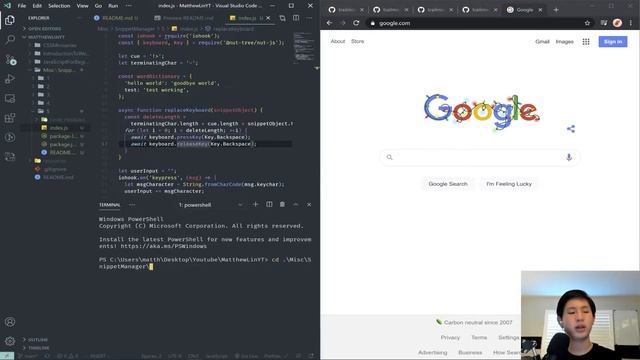Click the I'm Feeling Lucky button

pyautogui.click(x=509, y=184)
